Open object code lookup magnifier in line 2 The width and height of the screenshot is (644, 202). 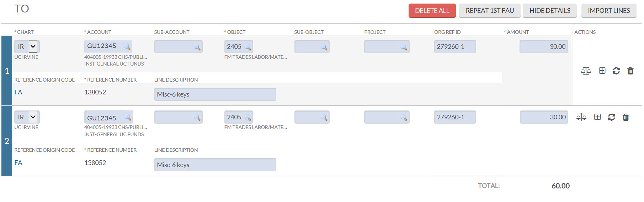pyautogui.click(x=248, y=117)
